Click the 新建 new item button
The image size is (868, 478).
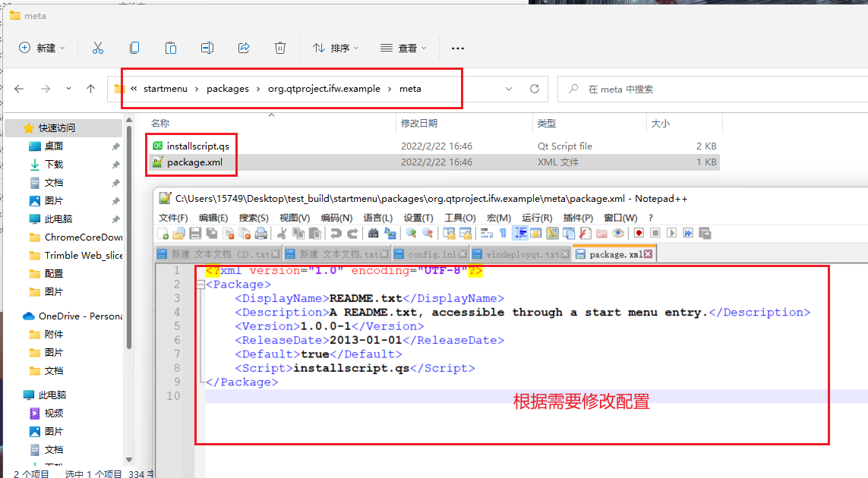click(42, 48)
